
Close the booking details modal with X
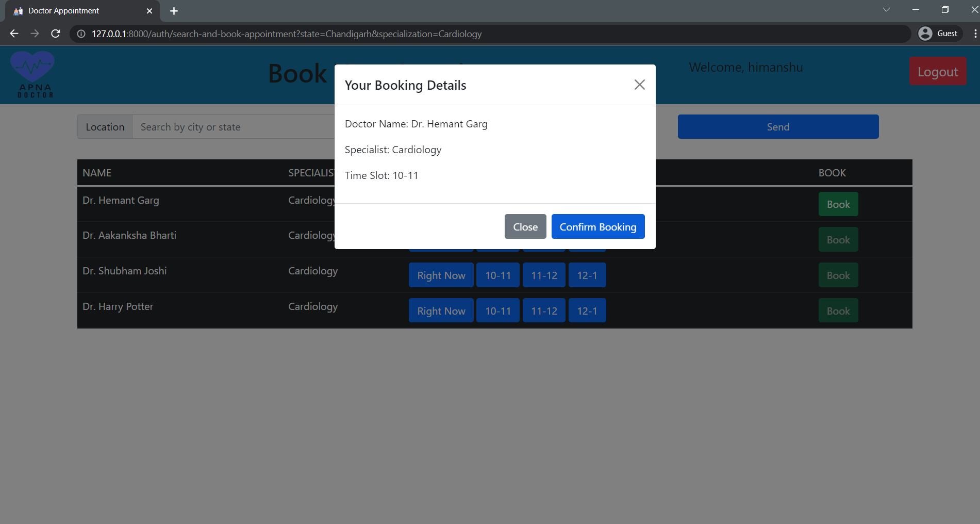pyautogui.click(x=639, y=85)
